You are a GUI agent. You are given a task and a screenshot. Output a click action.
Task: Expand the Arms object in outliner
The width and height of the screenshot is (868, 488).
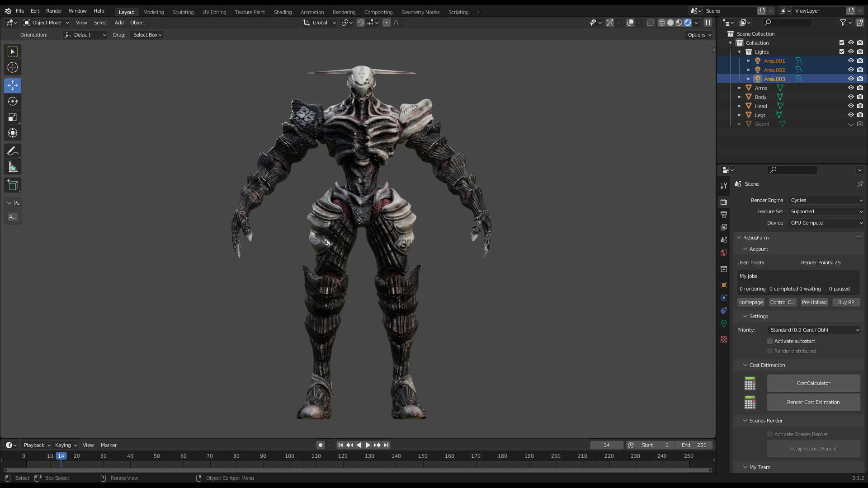pos(740,88)
